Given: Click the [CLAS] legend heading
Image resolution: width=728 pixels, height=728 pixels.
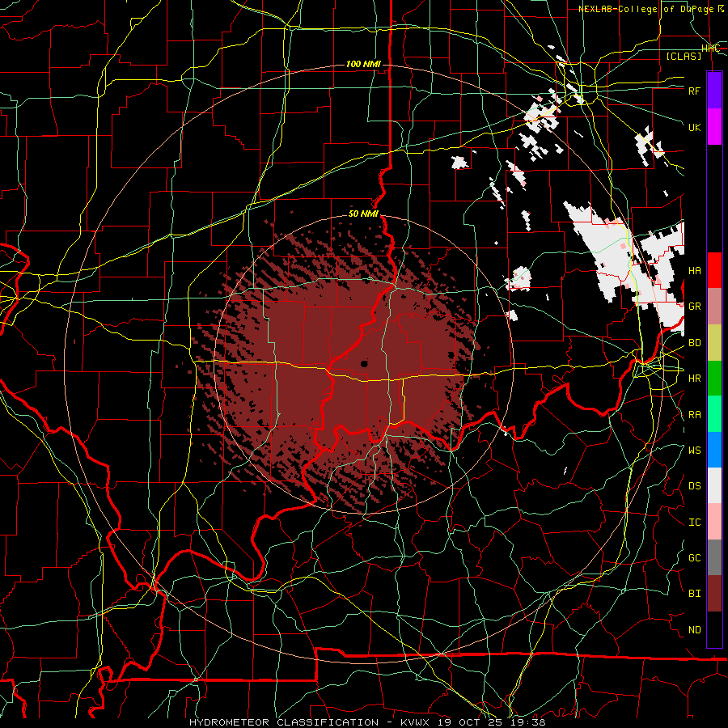Looking at the screenshot, I should tap(684, 56).
